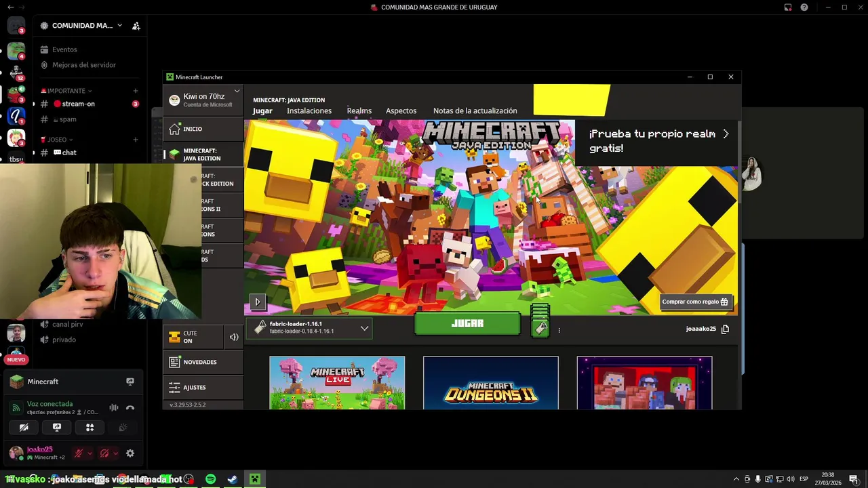Open Discord user settings gear
The image size is (868, 488).
tap(130, 453)
